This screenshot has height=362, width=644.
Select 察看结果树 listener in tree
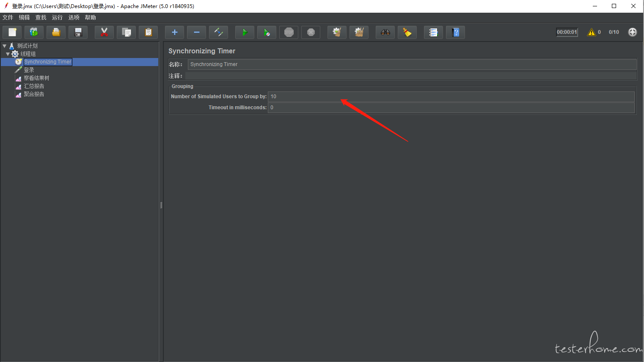(x=36, y=78)
